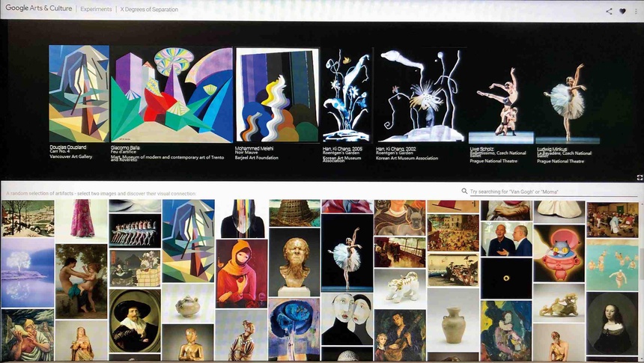Open the three-dot more options menu
644x363 pixels.
(637, 11)
